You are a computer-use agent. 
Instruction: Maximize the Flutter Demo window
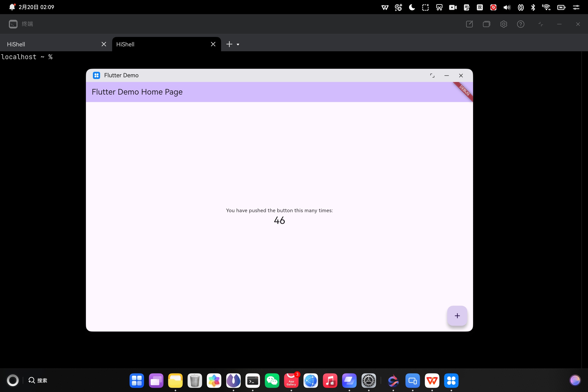(x=432, y=76)
